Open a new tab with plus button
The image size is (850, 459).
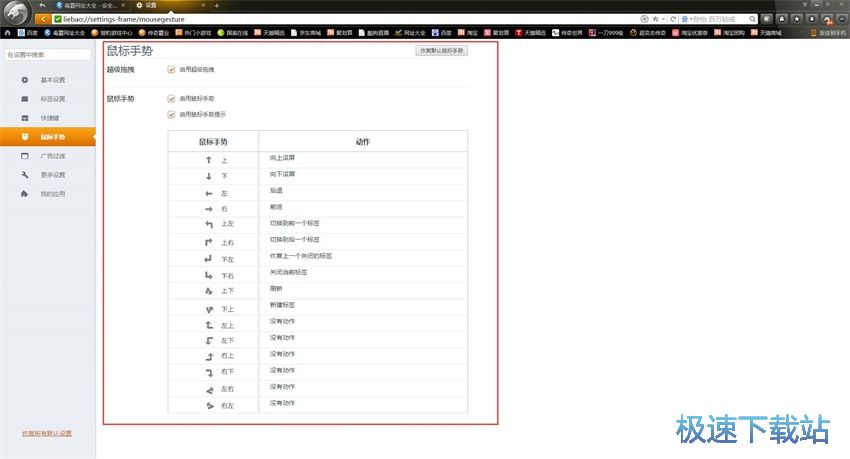pos(216,5)
